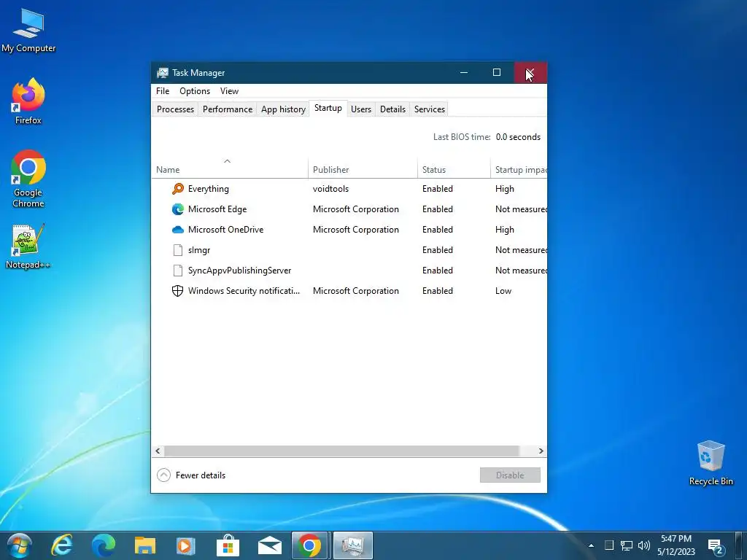
Task: Select the Firefox desktop shortcut
Action: coord(28,101)
